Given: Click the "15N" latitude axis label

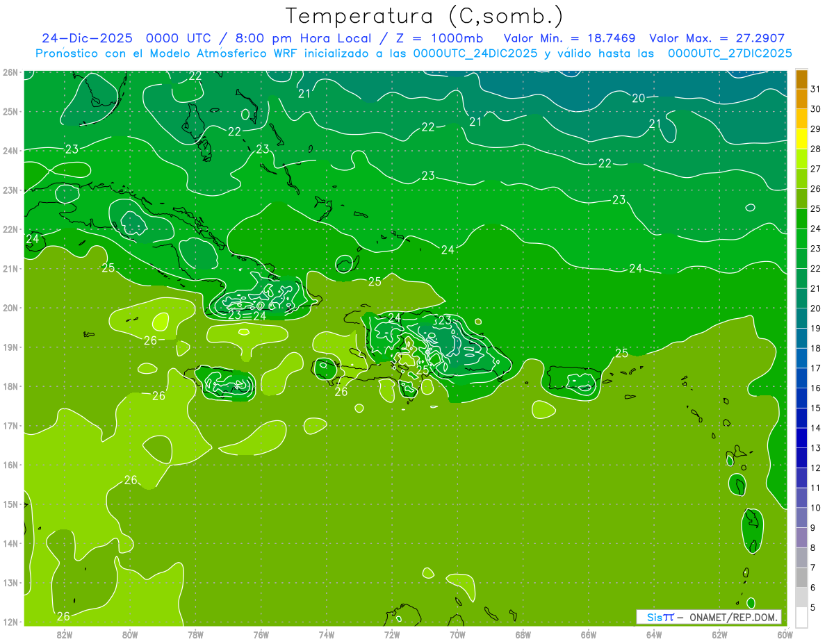Looking at the screenshot, I should coord(10,504).
